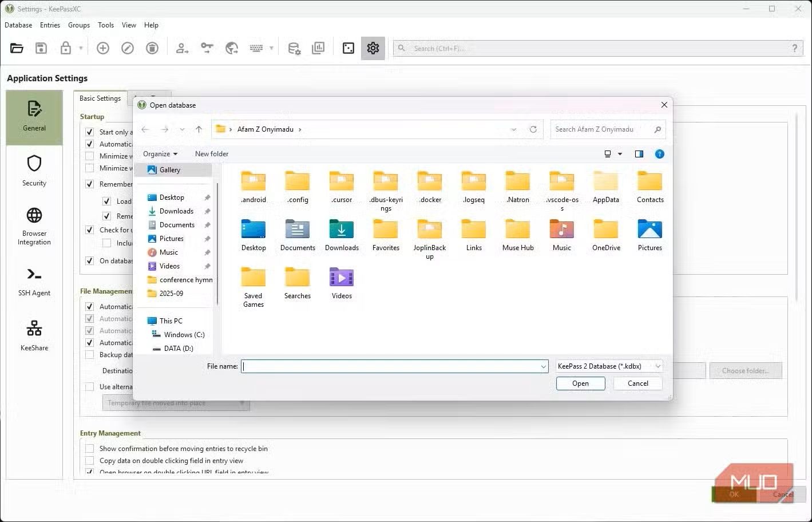The width and height of the screenshot is (812, 522).
Task: Open the Database menu
Action: 18,25
